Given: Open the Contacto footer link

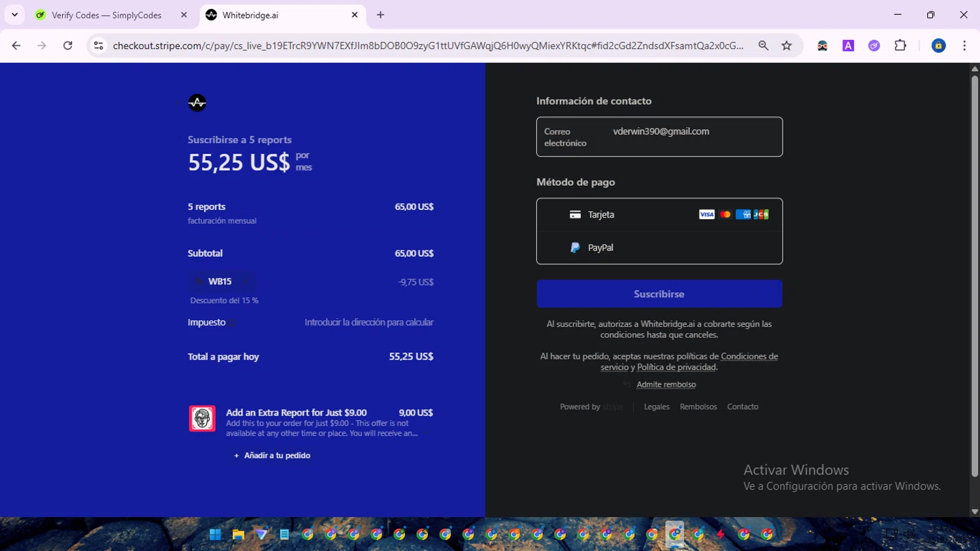Looking at the screenshot, I should [743, 407].
